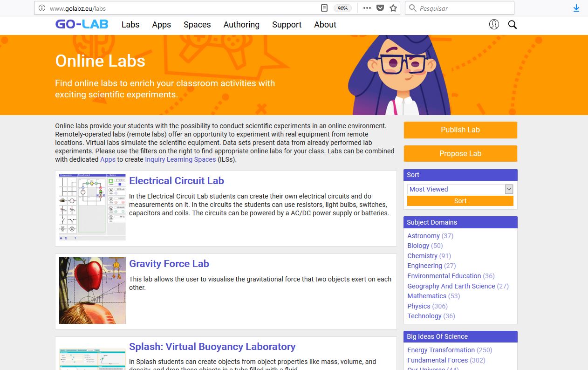Image resolution: width=588 pixels, height=370 pixels.
Task: Expand the Most Viewed sort dropdown
Action: tap(460, 189)
